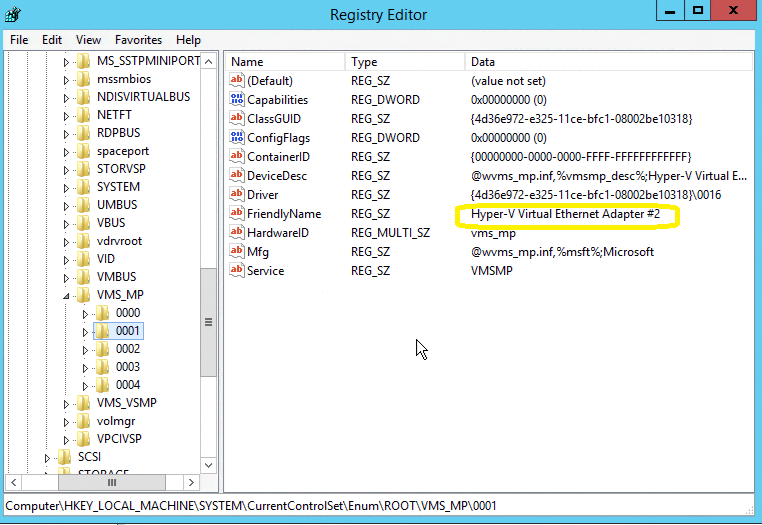Image resolution: width=762 pixels, height=525 pixels.
Task: Click the VMS_MP folder icon
Action: coord(83,295)
